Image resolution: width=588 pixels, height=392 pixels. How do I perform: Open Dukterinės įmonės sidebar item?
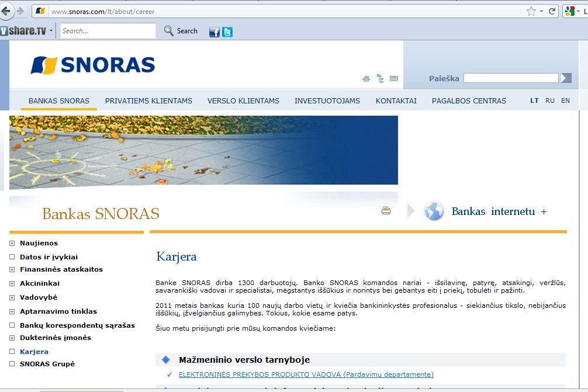coord(56,337)
